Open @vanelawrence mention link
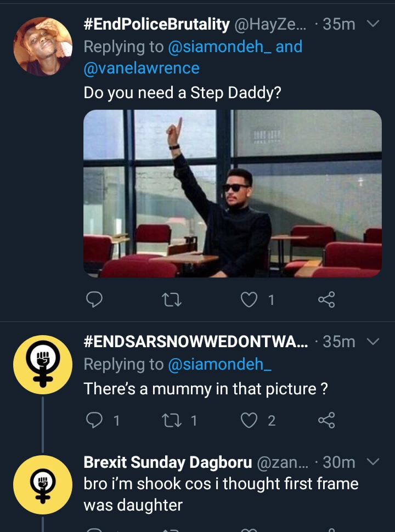 point(142,68)
